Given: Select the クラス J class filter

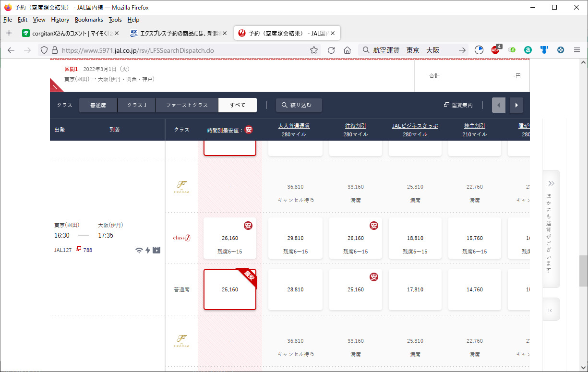Looking at the screenshot, I should 136,105.
